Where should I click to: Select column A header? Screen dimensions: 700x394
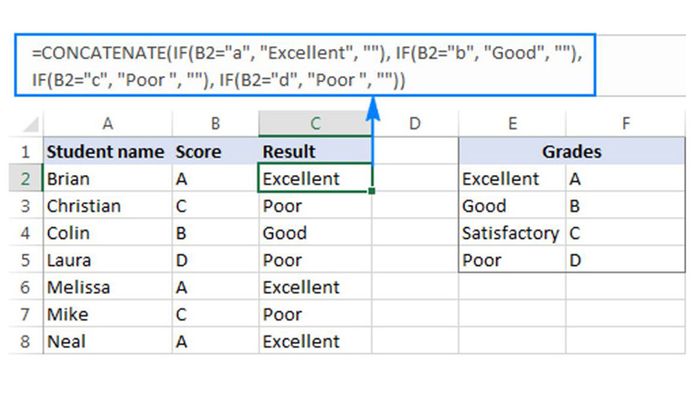click(x=108, y=124)
